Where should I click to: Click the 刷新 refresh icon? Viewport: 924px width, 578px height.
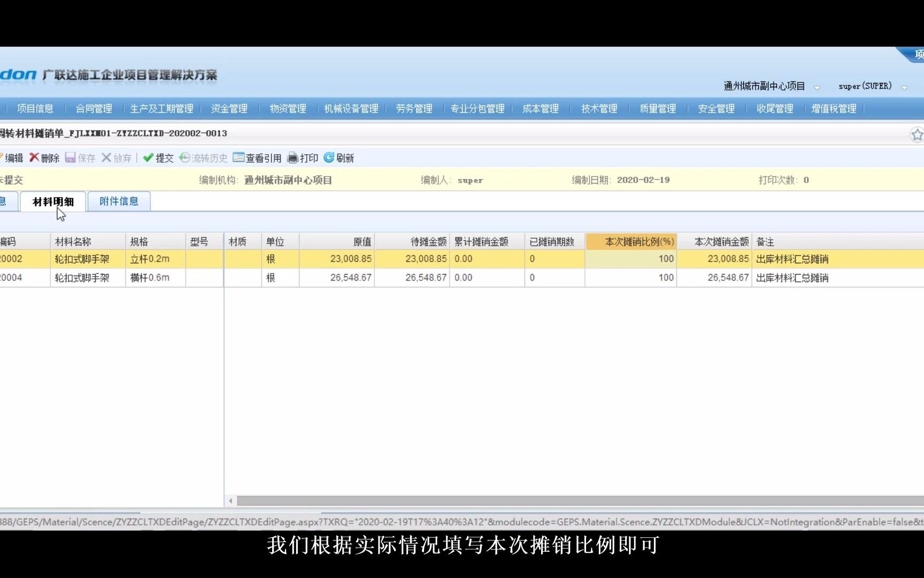coord(329,157)
